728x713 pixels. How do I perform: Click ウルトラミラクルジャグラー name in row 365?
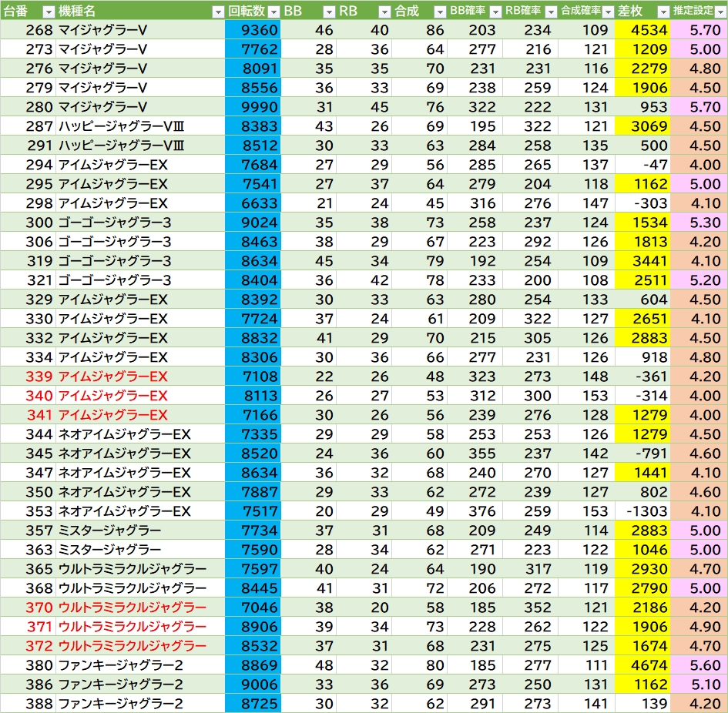[x=133, y=569]
